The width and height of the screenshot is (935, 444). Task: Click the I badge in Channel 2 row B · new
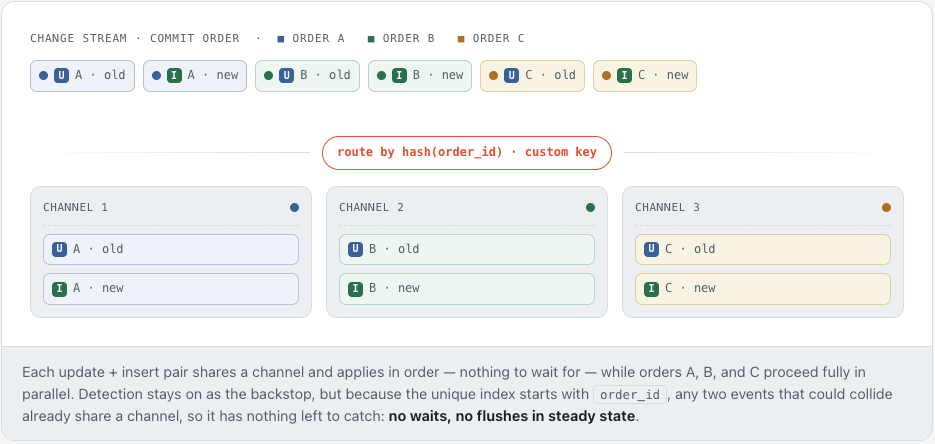click(355, 289)
